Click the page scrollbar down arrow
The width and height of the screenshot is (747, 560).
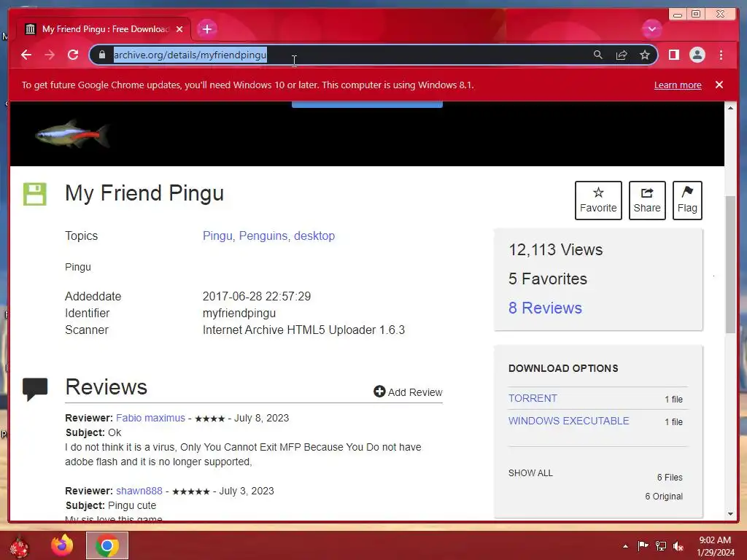(730, 514)
